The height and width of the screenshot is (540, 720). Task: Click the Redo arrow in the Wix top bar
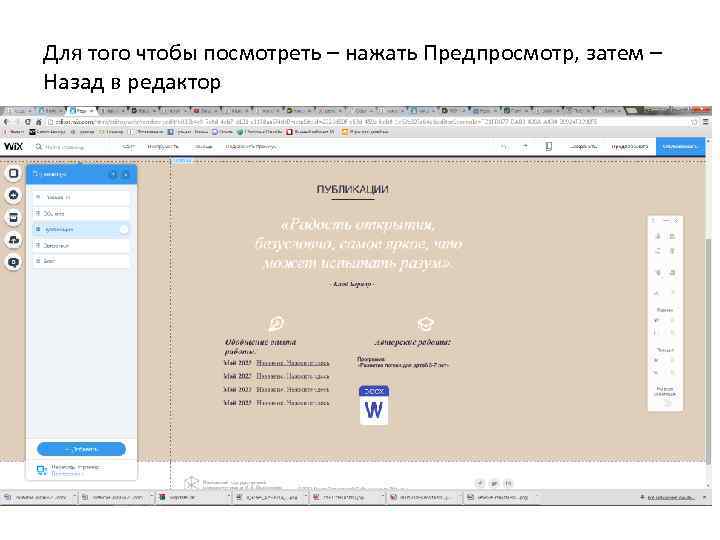524,146
